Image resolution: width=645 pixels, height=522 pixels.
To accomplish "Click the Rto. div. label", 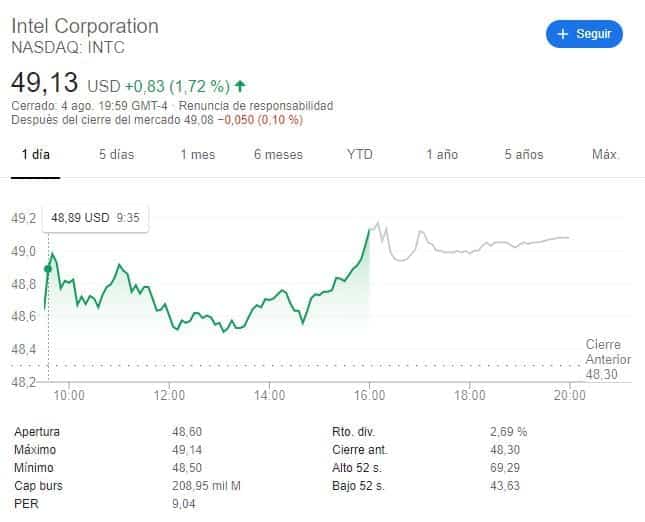I will [353, 432].
